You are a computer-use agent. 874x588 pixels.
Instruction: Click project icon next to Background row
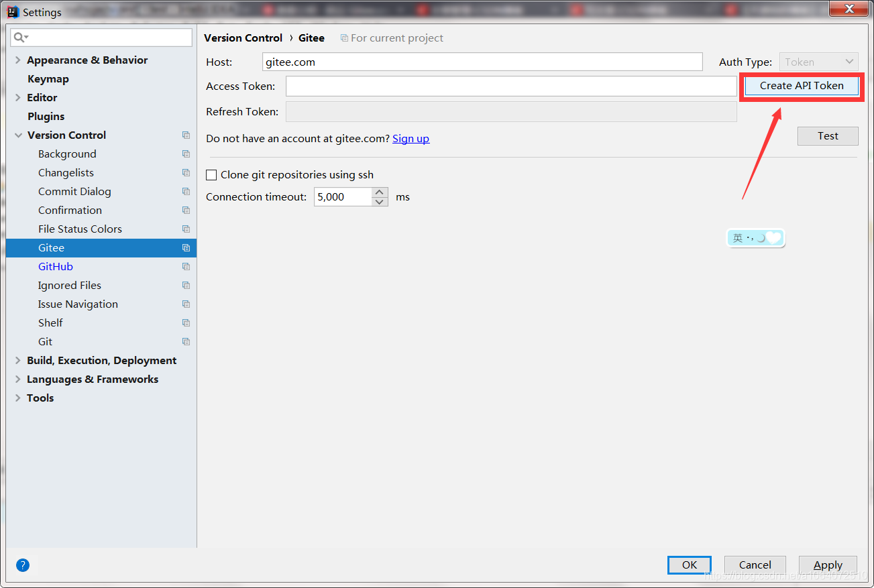coord(186,154)
